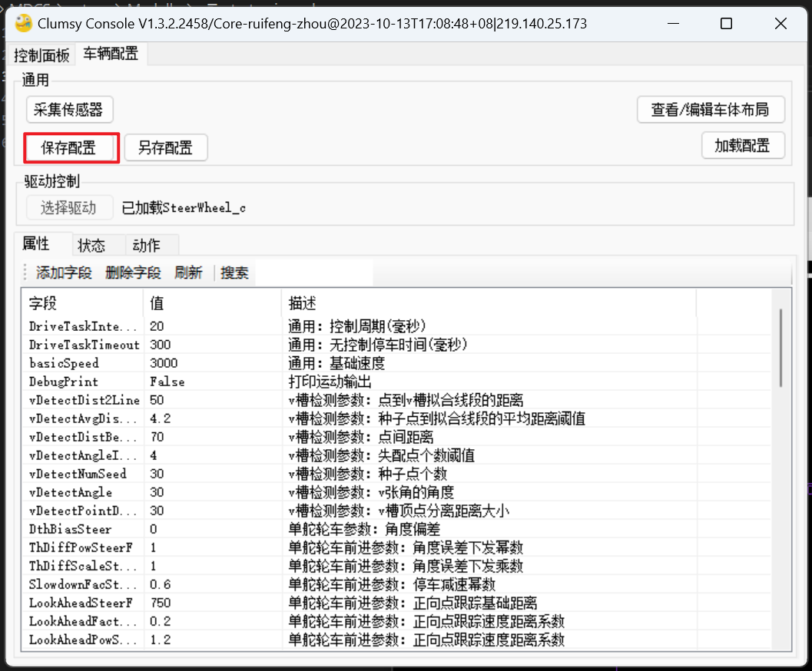
Task: Click the 采集传感器 button
Action: pos(69,110)
